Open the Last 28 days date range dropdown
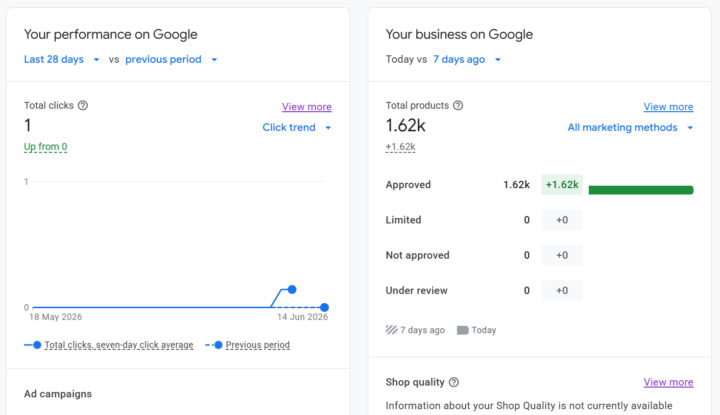The width and height of the screenshot is (720, 415). (x=62, y=60)
